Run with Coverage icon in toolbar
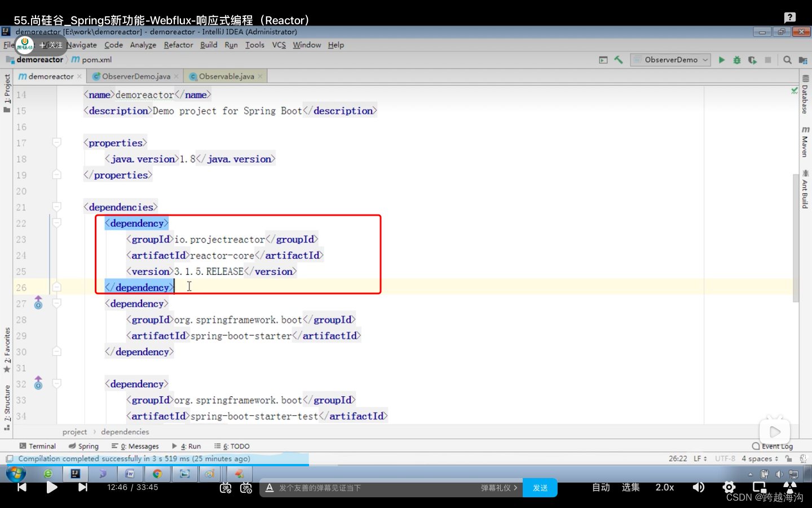Screen dimensions: 812x508 [752, 60]
